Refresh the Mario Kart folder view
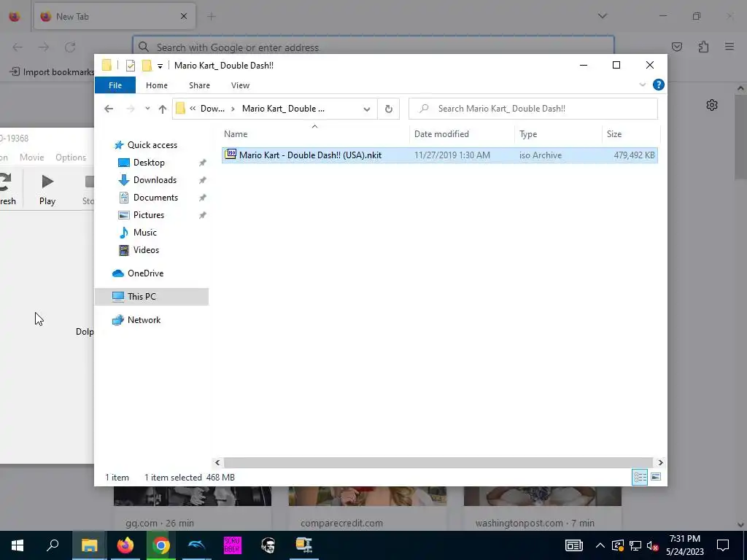Viewport: 747px width, 560px height. (x=389, y=109)
